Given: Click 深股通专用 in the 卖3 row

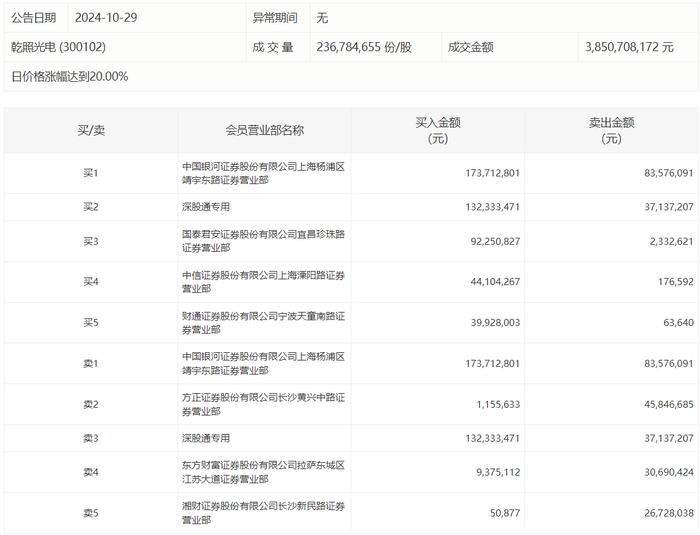Looking at the screenshot, I should [x=206, y=439].
